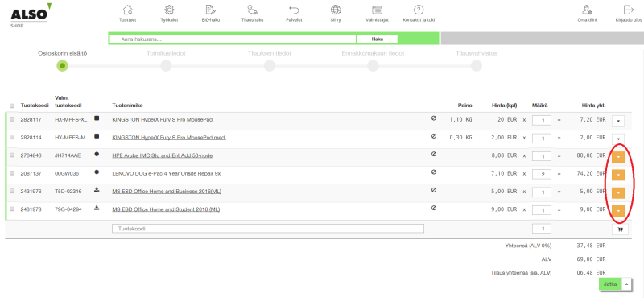Click availability icon for HX-MPFS-M row
The height and width of the screenshot is (298, 644).
(97, 136)
